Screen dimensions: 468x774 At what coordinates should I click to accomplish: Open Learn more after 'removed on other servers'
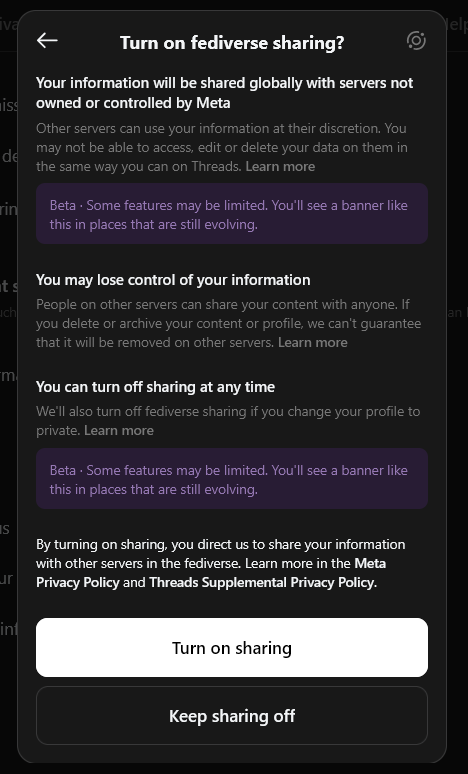click(x=312, y=343)
